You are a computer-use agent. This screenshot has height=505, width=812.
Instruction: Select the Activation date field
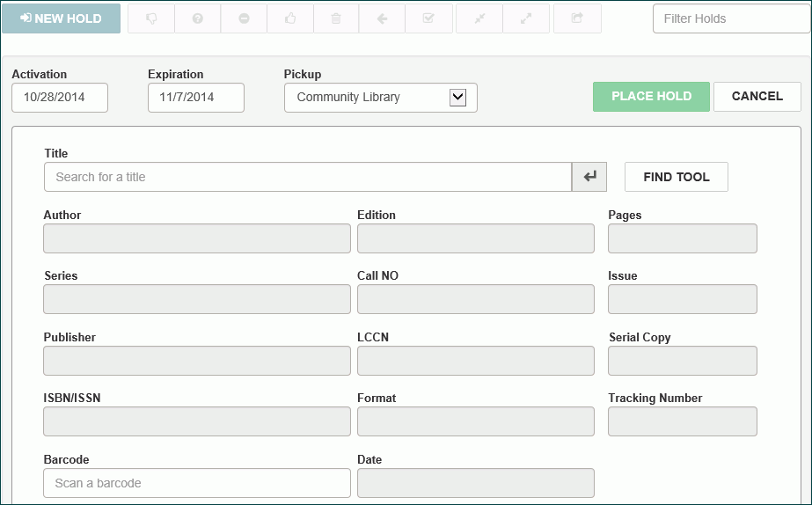click(60, 98)
